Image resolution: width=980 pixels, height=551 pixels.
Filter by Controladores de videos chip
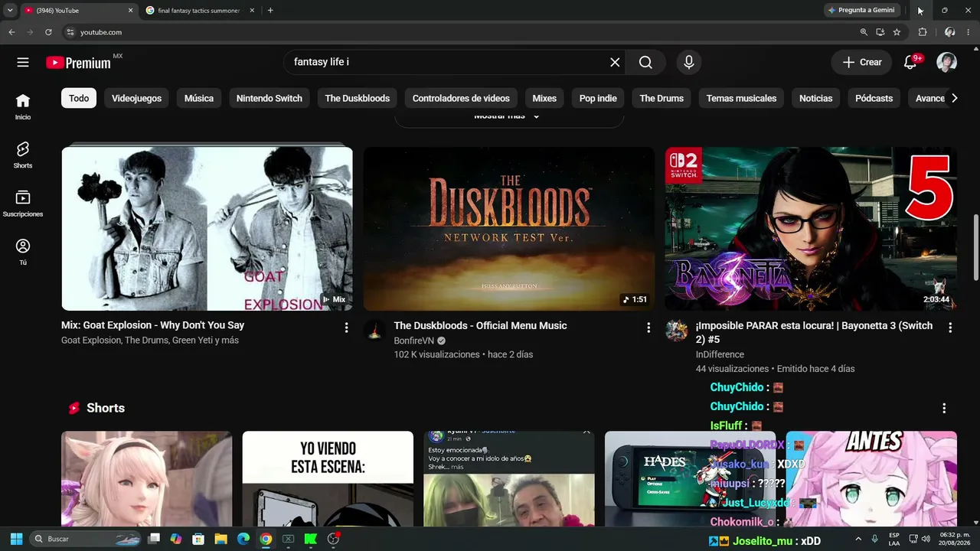[461, 98]
